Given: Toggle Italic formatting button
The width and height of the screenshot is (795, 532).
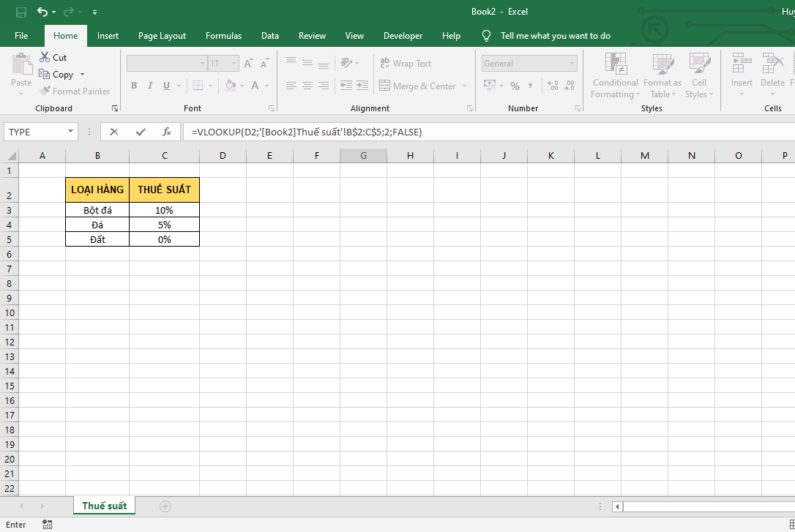Looking at the screenshot, I should pyautogui.click(x=151, y=86).
